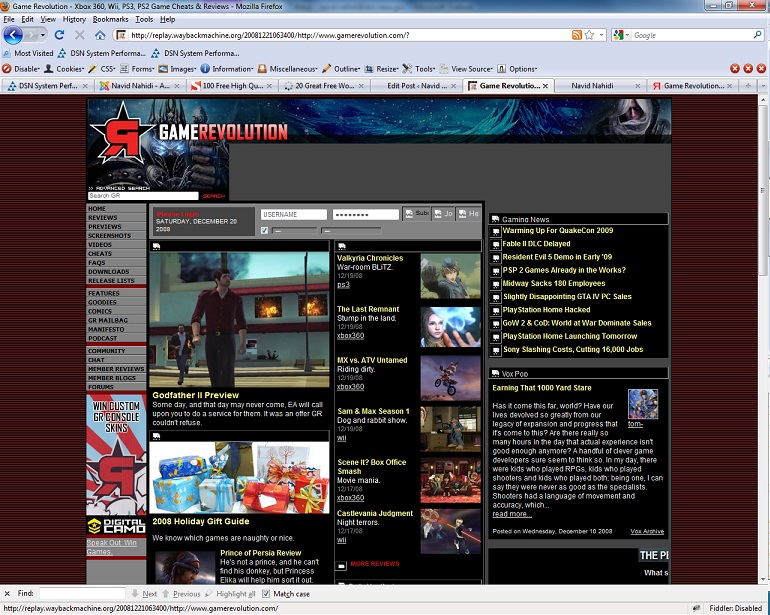
Task: Close the active Game Revolution tab
Action: pyautogui.click(x=545, y=85)
